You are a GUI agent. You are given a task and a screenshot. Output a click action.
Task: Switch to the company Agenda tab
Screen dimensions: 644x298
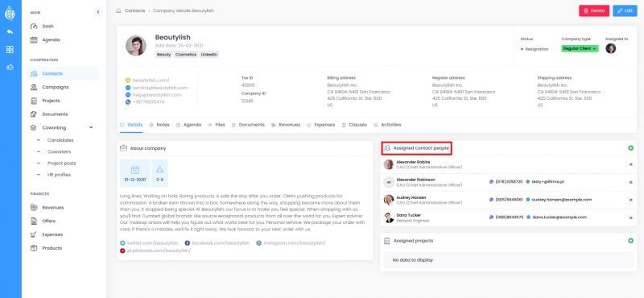(x=188, y=125)
